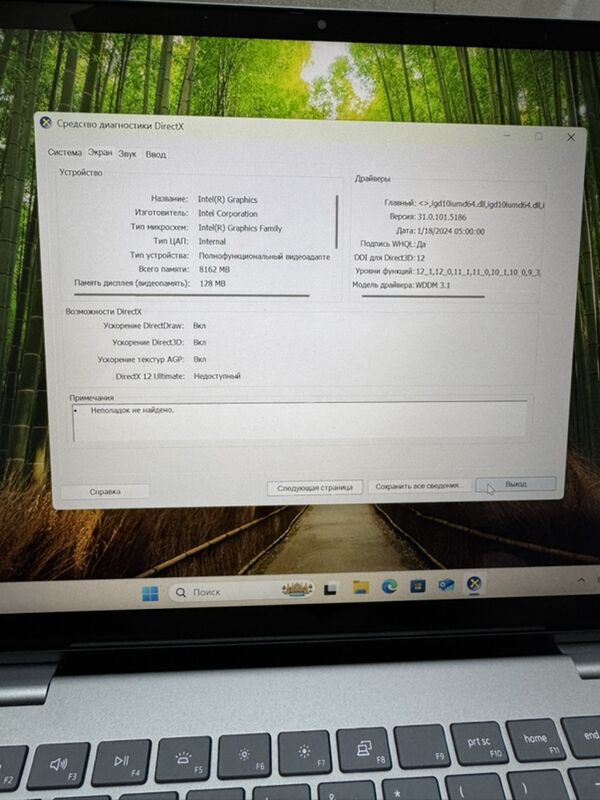Open Microsoft Store from taskbar

(418, 586)
